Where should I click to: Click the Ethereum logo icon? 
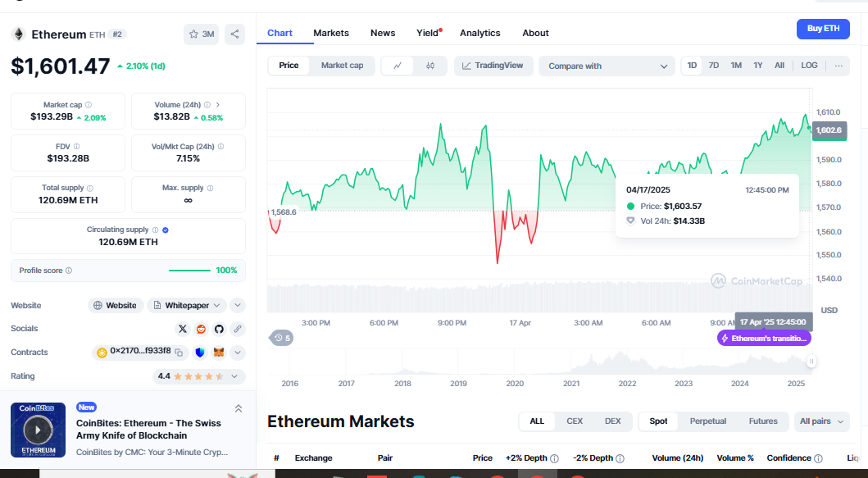pyautogui.click(x=19, y=34)
